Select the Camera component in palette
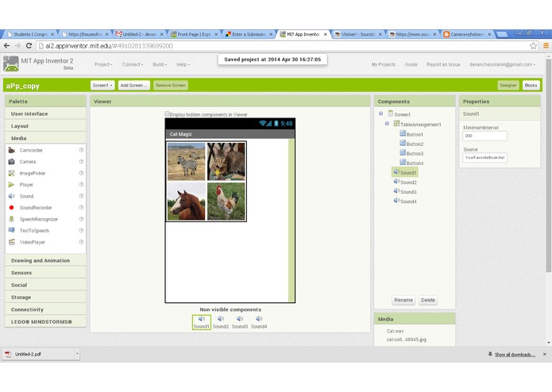 (28, 162)
